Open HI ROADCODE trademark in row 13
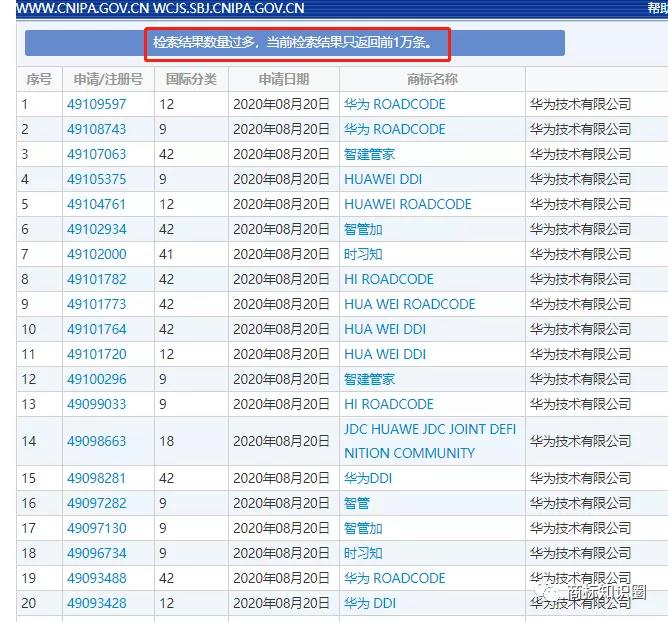668x622 pixels. click(x=389, y=404)
